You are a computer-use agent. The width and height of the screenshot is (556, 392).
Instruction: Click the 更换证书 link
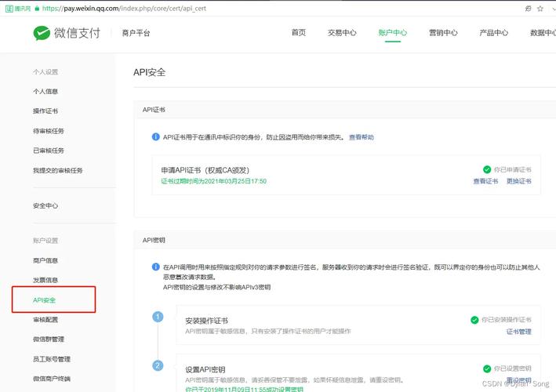click(518, 181)
